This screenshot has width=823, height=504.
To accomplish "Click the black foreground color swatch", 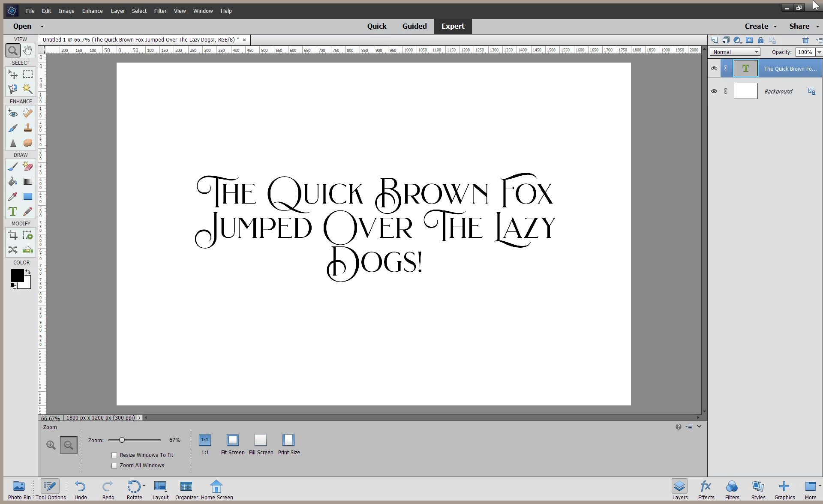I will point(17,275).
